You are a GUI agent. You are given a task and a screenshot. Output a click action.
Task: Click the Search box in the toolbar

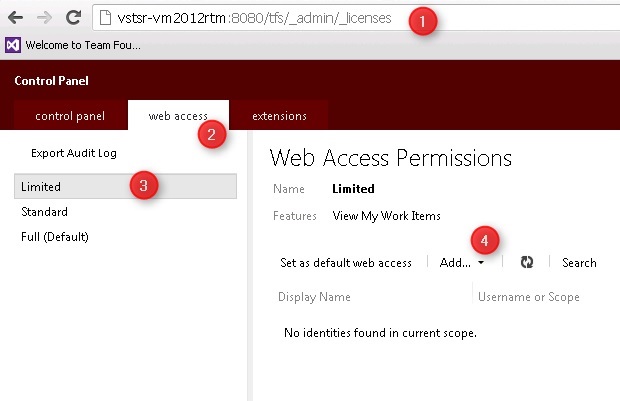coord(579,263)
